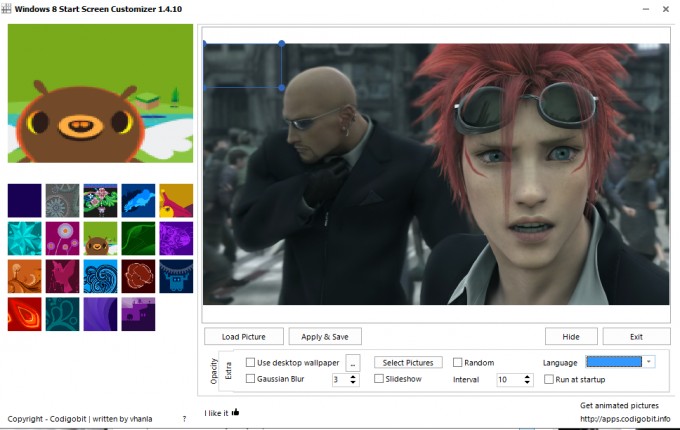Open the Select Pictures button
The width and height of the screenshot is (680, 430).
408,362
